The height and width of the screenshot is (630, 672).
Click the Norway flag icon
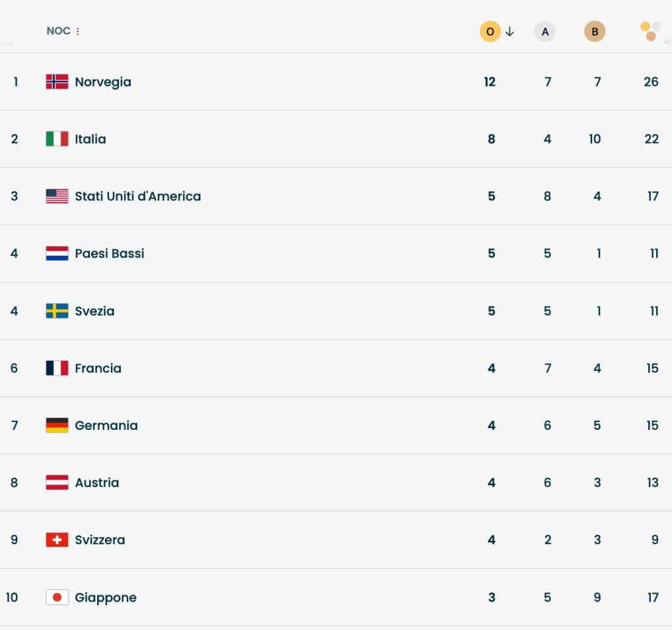(x=57, y=81)
